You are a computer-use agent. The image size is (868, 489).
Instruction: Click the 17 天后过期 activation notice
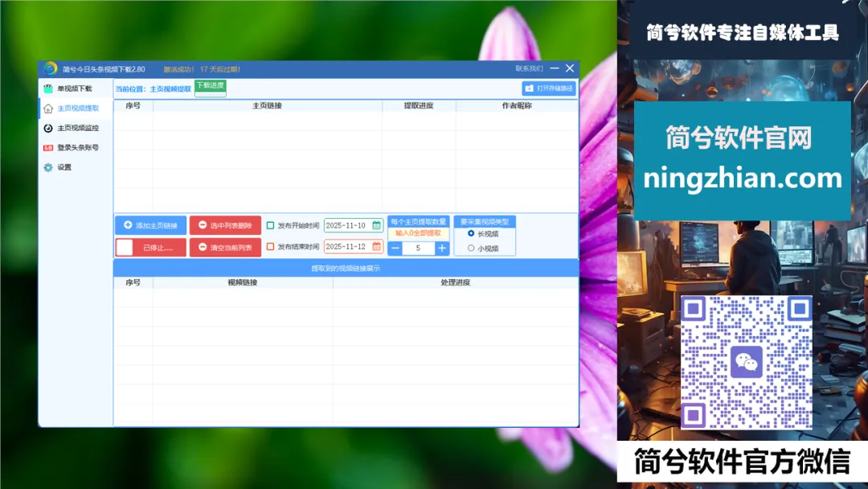(220, 69)
